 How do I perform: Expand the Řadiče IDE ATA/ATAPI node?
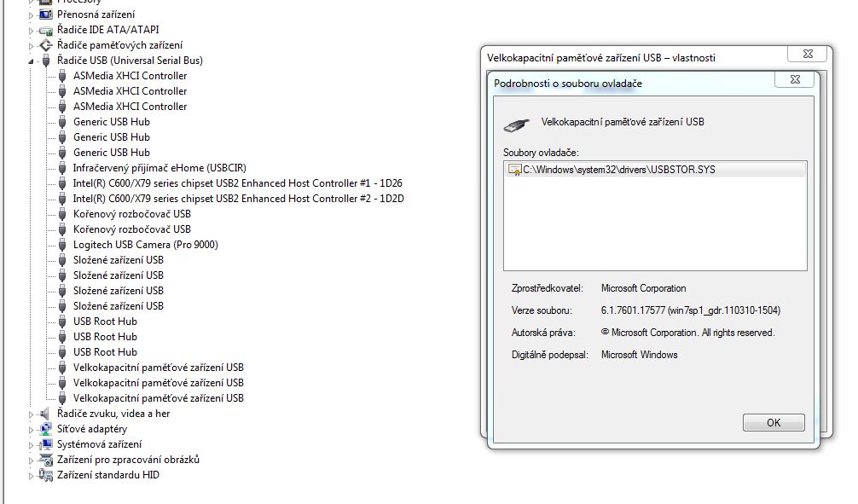32,32
